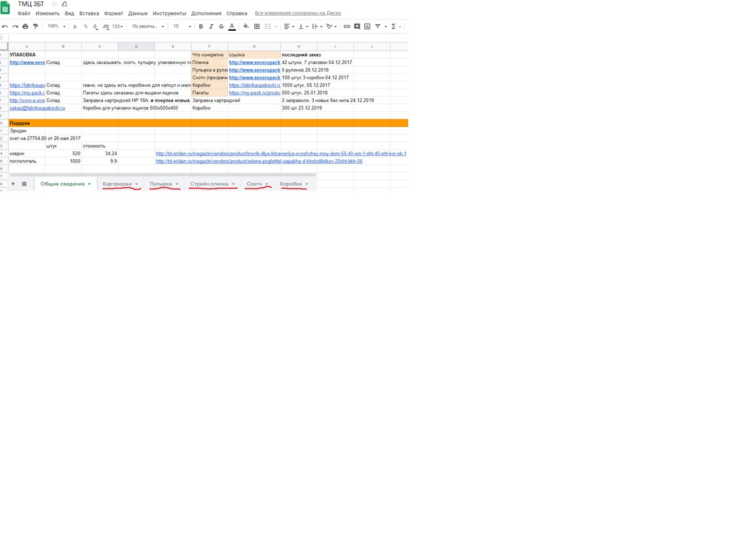This screenshot has width=756, height=536.
Task: Expand the font size 10 dropdown
Action: tap(182, 27)
